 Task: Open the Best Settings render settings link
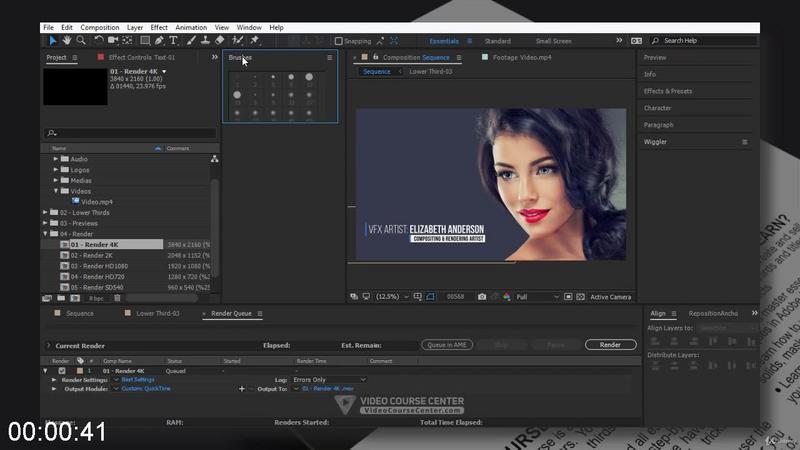(x=138, y=380)
